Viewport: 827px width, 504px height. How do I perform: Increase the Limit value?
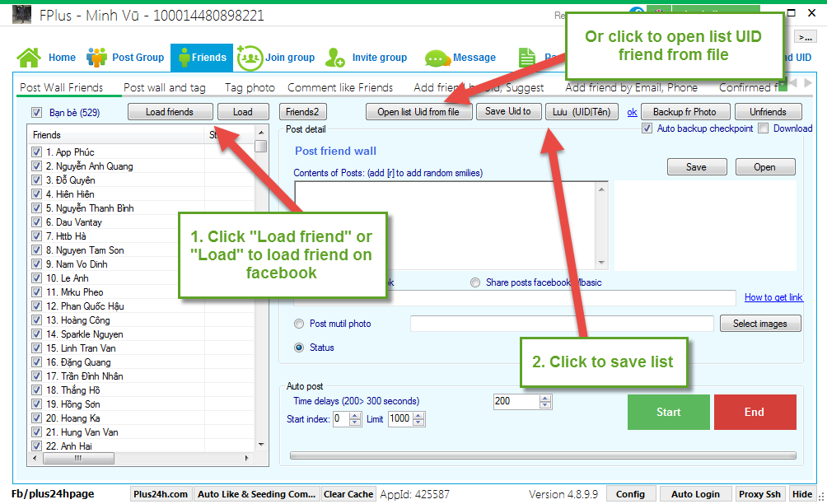pos(418,416)
